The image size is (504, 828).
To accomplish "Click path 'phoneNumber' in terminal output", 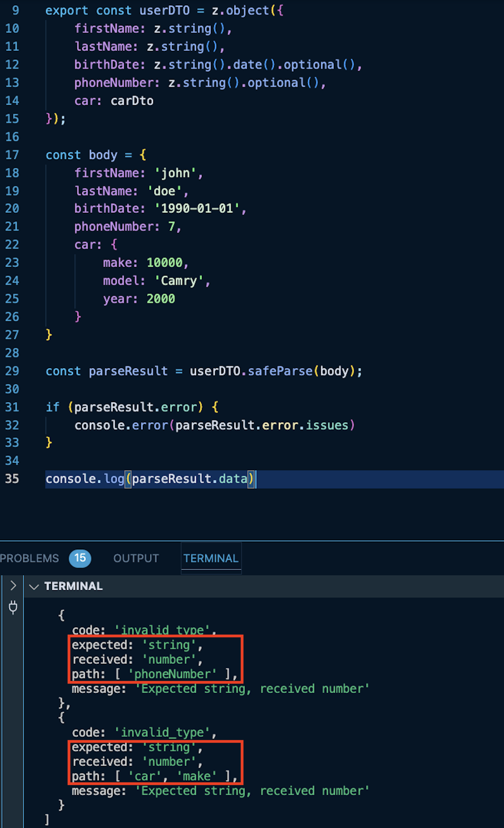I will pos(172,674).
